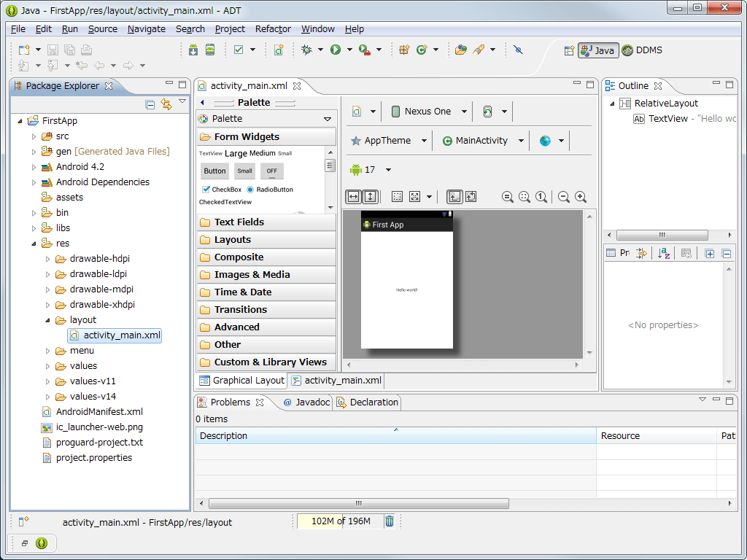Open the AppTheme theme dropdown
Image resolution: width=747 pixels, height=560 pixels.
388,141
